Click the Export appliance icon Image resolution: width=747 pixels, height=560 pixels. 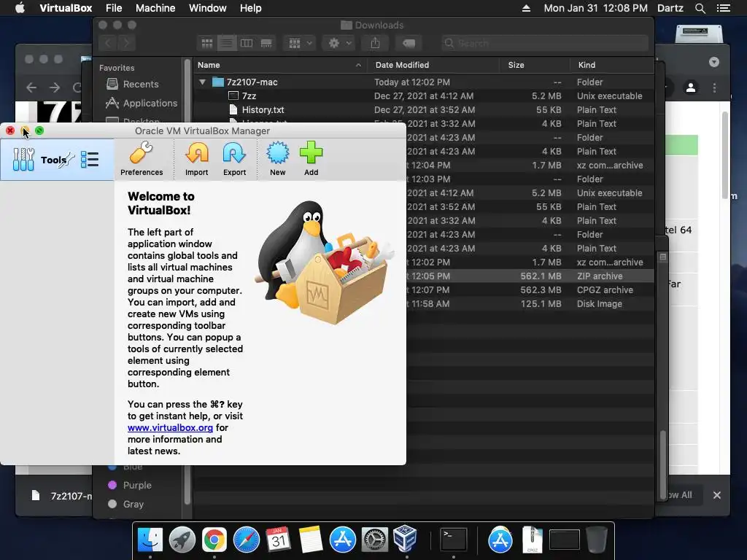(x=234, y=160)
